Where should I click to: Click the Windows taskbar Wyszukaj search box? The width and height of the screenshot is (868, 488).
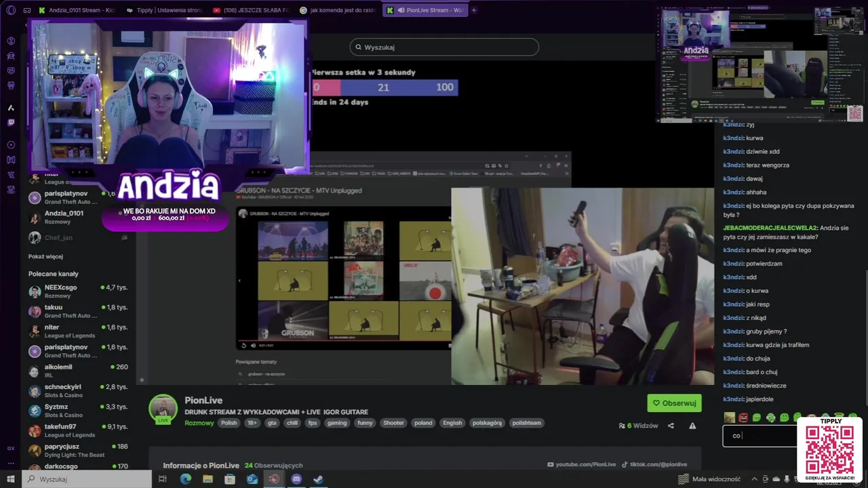(x=87, y=479)
